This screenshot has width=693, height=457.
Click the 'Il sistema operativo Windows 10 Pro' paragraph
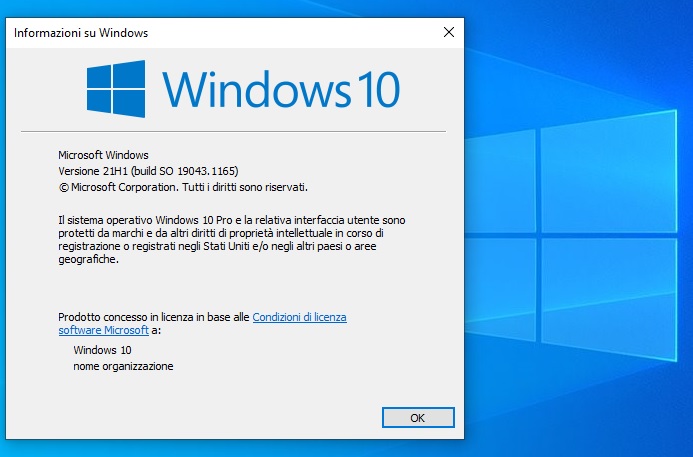pos(232,240)
